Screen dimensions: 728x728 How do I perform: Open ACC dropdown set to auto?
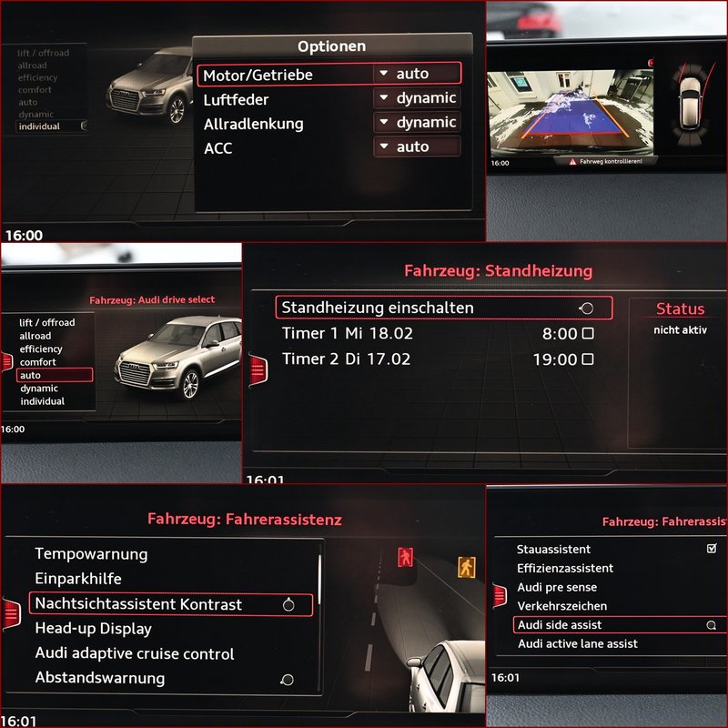(417, 147)
